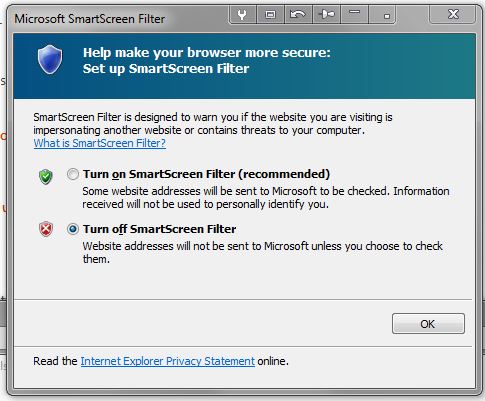
Task: Click the Microsoft SmartScreen Filter title text
Action: pyautogui.click(x=90, y=19)
